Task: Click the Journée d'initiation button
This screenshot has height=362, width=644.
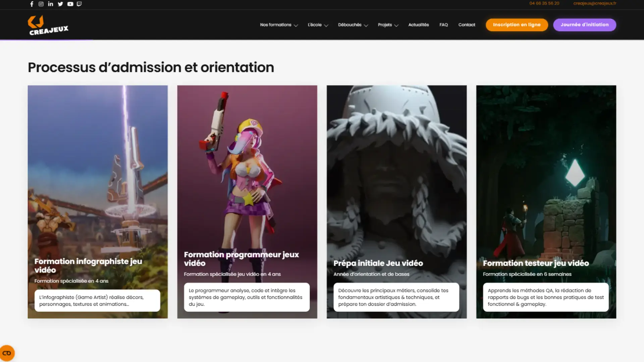Action: pyautogui.click(x=584, y=25)
